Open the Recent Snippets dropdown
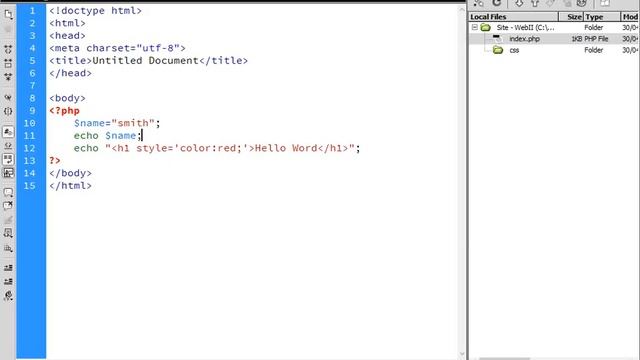 pyautogui.click(x=8, y=233)
